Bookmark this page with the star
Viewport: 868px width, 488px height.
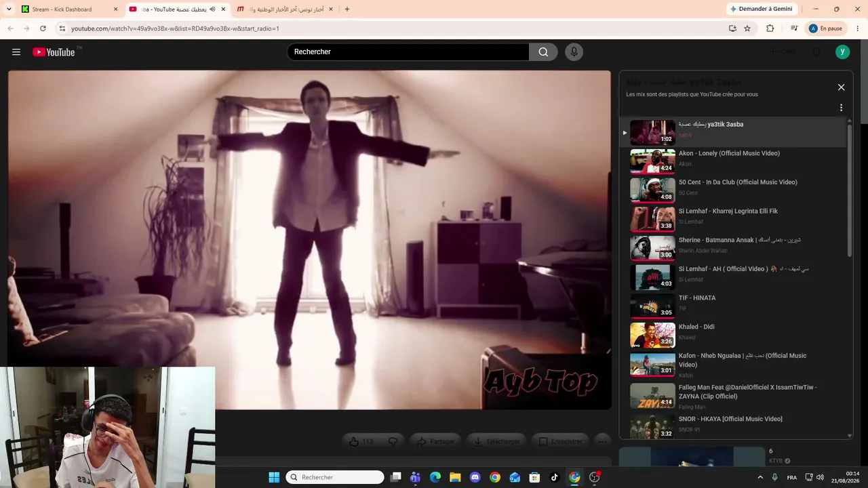point(747,28)
